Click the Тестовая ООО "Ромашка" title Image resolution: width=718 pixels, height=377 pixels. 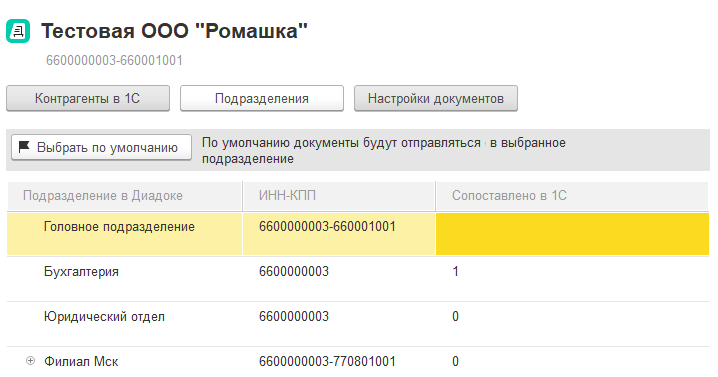click(174, 31)
